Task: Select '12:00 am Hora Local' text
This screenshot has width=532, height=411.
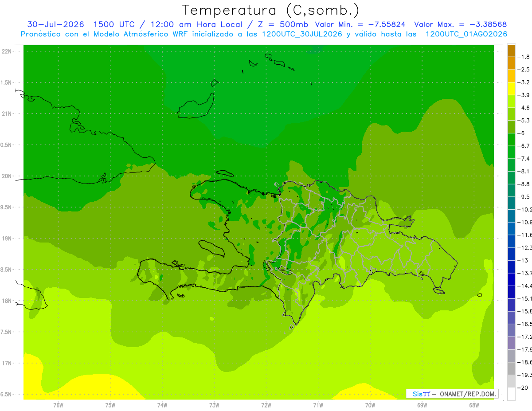Action: point(196,24)
